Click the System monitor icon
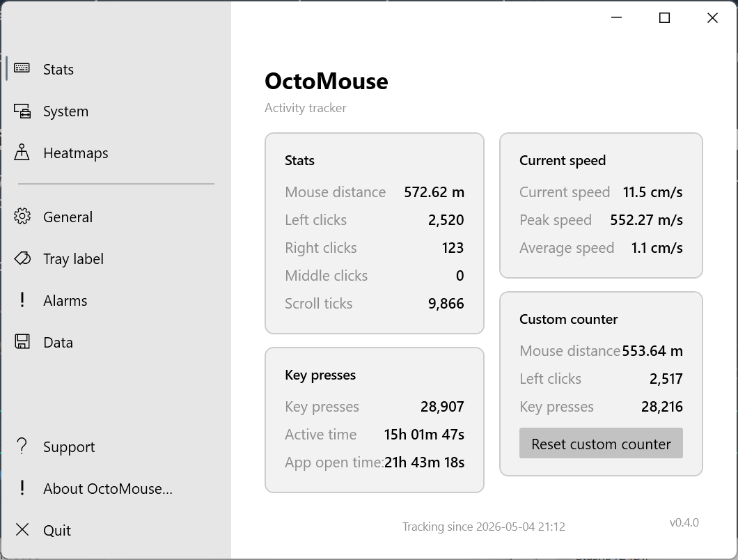The width and height of the screenshot is (738, 560). click(22, 111)
